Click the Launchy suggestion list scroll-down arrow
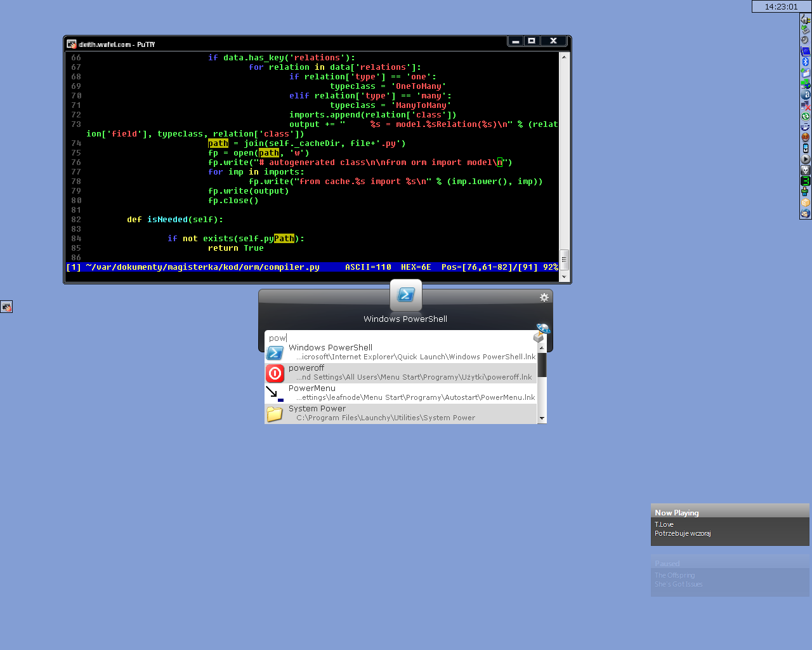Screen dimensions: 812x650 tap(542, 418)
